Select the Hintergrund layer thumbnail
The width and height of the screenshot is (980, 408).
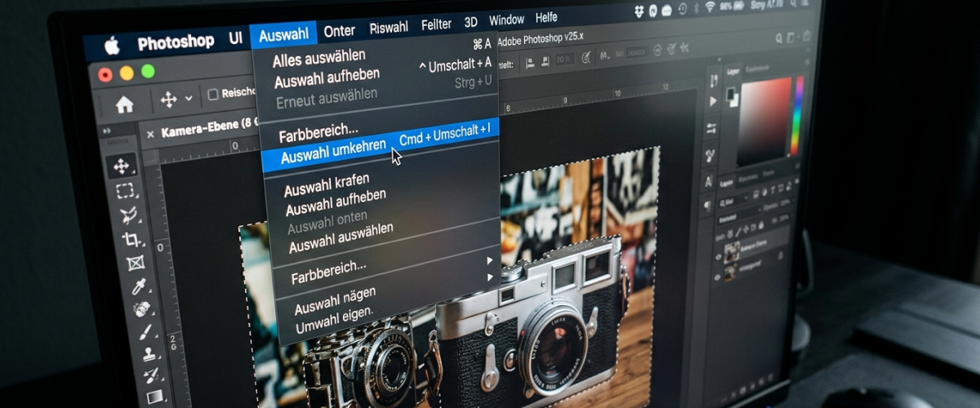(x=730, y=274)
